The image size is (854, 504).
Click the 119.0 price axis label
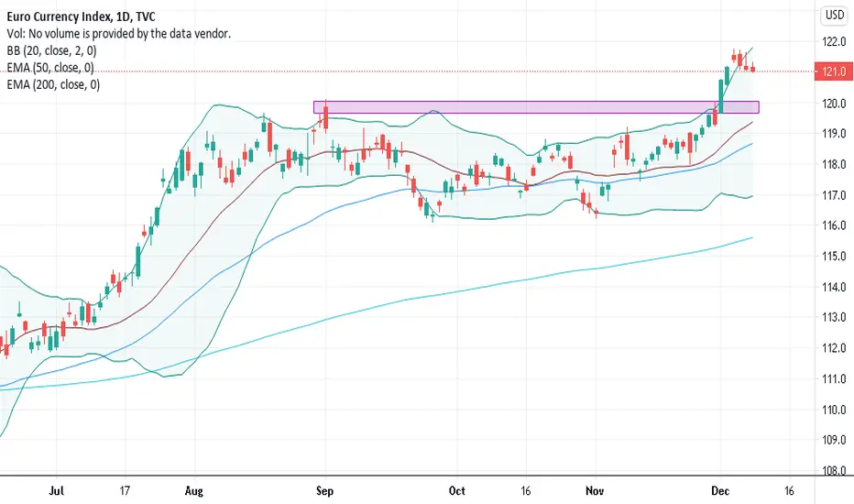(x=834, y=134)
